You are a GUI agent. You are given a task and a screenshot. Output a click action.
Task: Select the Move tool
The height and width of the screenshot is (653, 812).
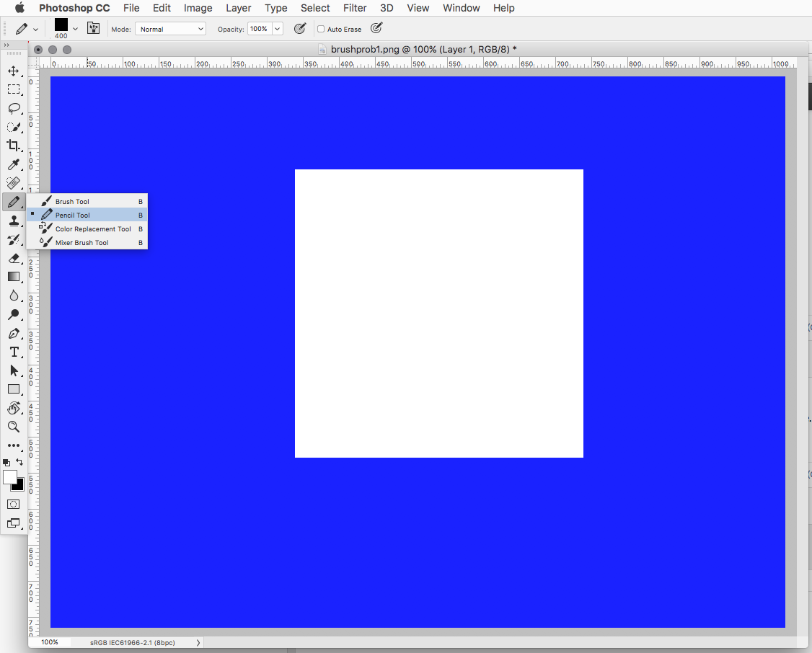click(x=14, y=71)
